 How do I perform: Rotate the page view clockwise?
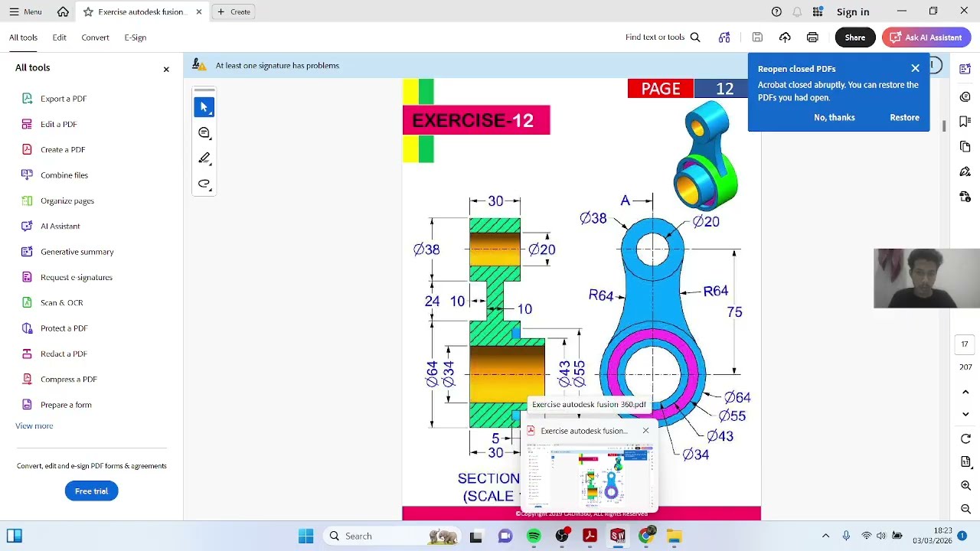click(965, 439)
